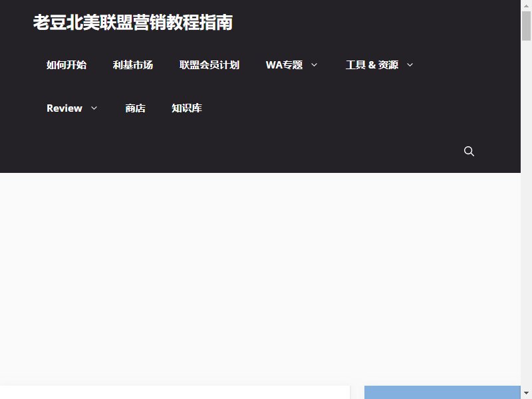This screenshot has width=532, height=399.
Task: Expand the WA专题 dropdown chevron
Action: [x=314, y=65]
